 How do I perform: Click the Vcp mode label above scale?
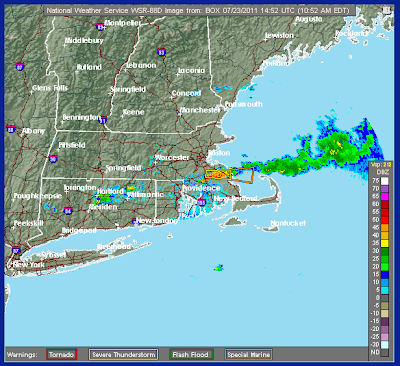coord(380,165)
